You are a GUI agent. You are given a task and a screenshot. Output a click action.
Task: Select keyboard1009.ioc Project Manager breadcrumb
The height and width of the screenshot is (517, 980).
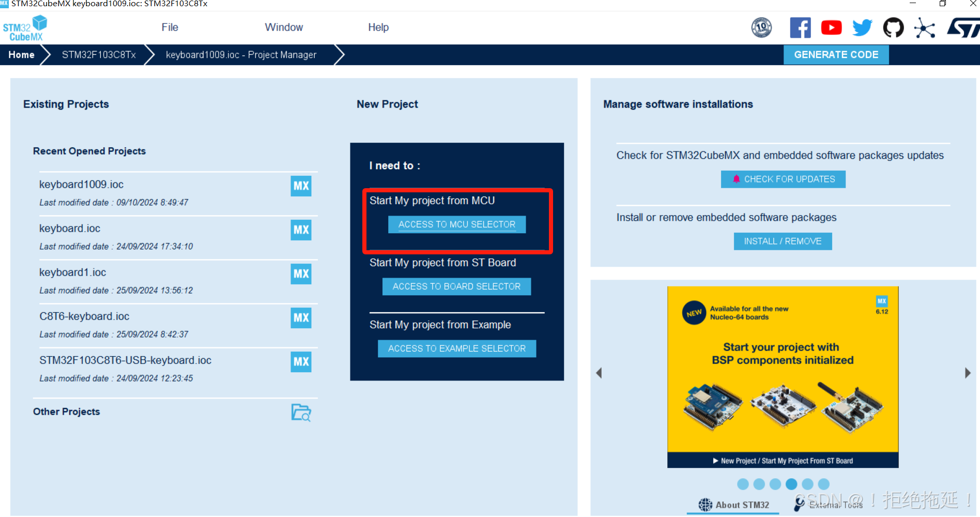[x=241, y=55]
